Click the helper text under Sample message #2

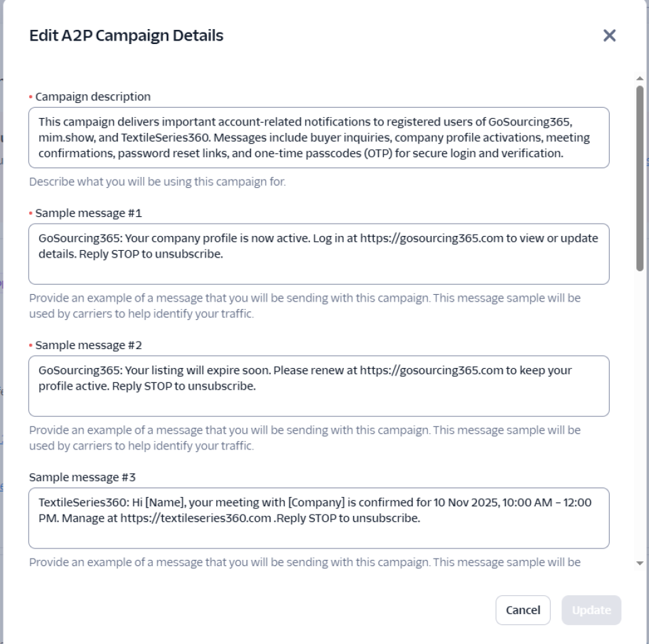(304, 438)
